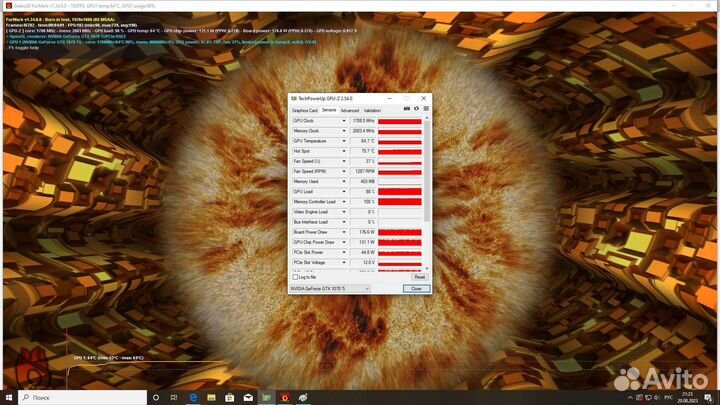The width and height of the screenshot is (720, 405).
Task: Switch to GPU-Z via its taskbar icon
Action: (x=266, y=397)
